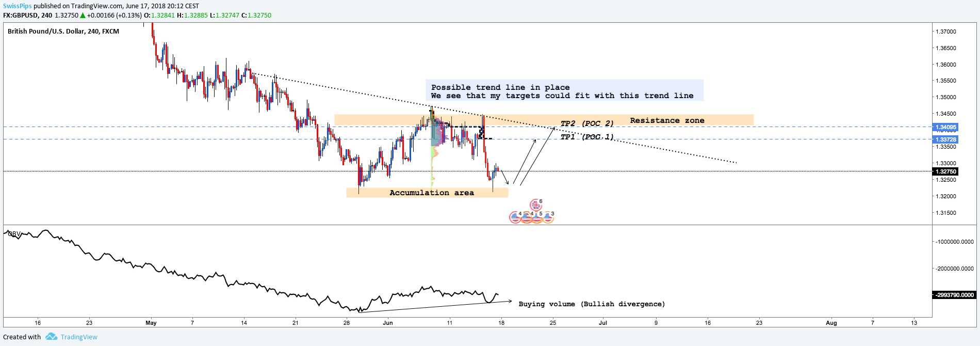Click the -1000000.0000 OBV axis label
The width and height of the screenshot is (980, 346).
pyautogui.click(x=954, y=242)
